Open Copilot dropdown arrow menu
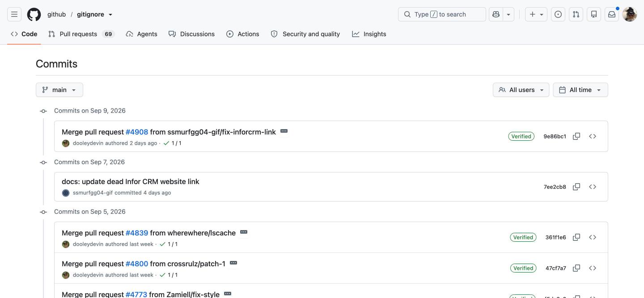The height and width of the screenshot is (298, 644). point(508,14)
